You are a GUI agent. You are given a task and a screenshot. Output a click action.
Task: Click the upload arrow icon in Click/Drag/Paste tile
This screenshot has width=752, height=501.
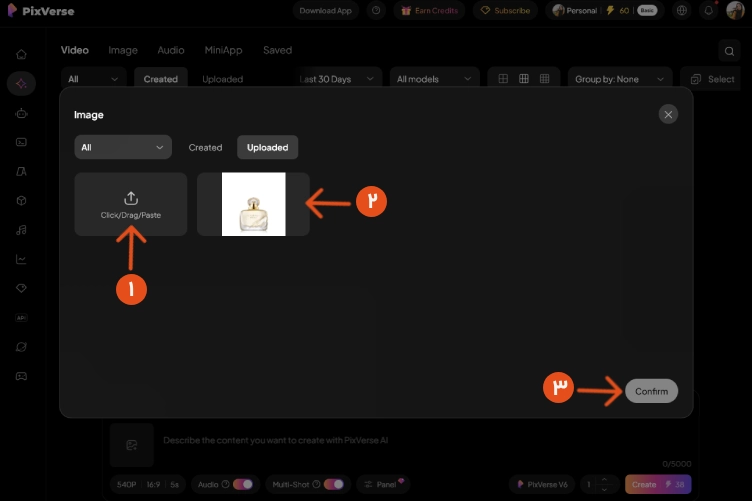point(131,198)
